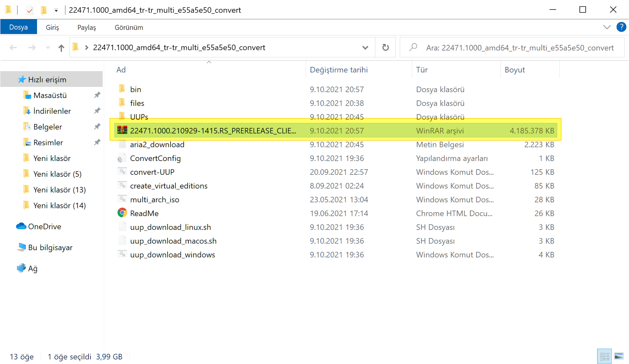Open Resimler in the sidebar
The image size is (629, 364).
48,142
